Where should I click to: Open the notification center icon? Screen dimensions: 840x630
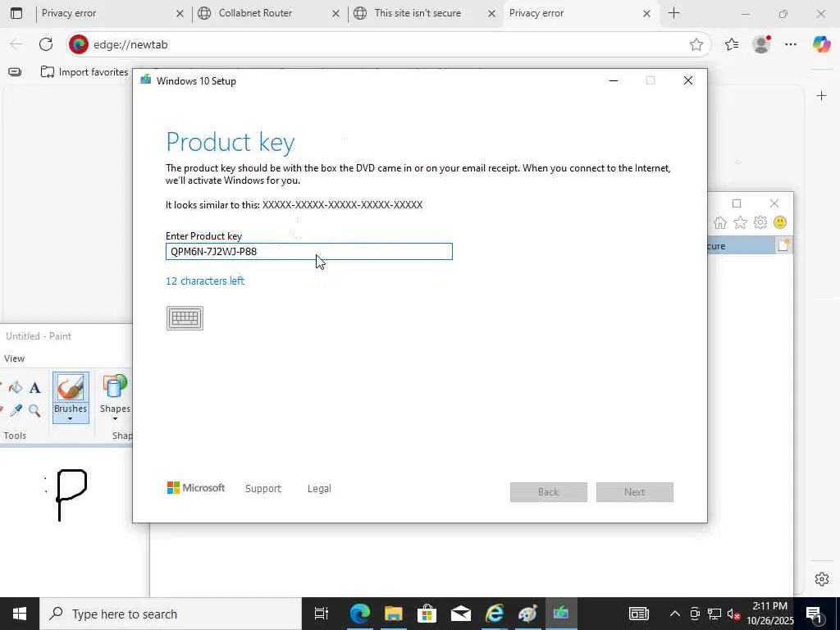pos(814,614)
